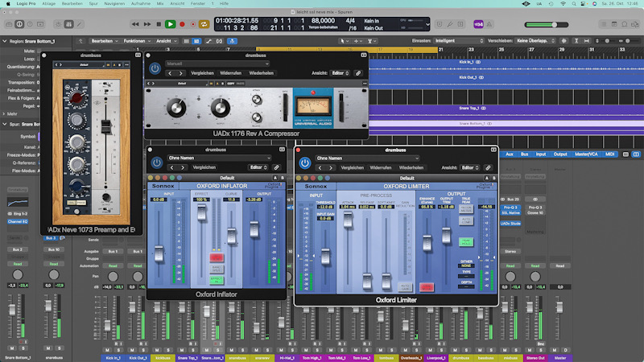Open the Verschieben Keine Überlapp. dropdown
The width and height of the screenshot is (644, 362).
pos(536,41)
